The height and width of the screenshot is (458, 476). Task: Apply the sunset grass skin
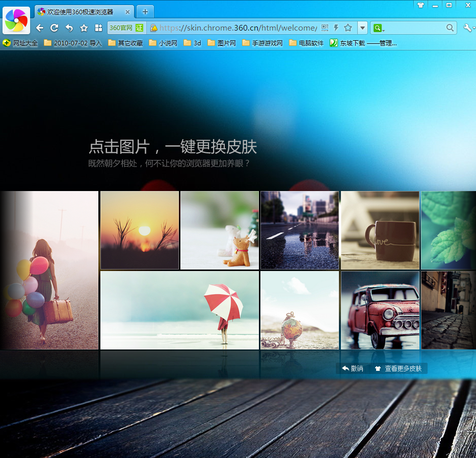point(140,230)
